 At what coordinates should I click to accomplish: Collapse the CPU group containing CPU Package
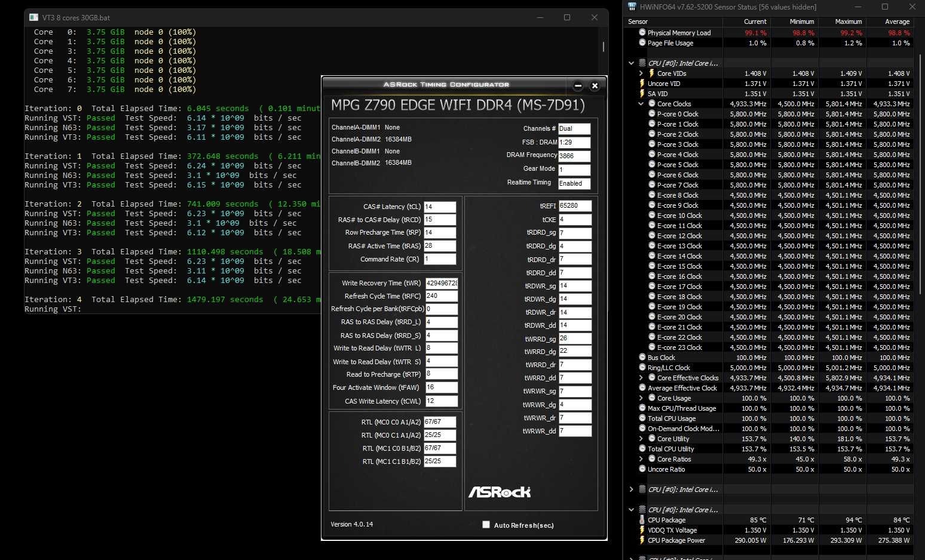(631, 509)
